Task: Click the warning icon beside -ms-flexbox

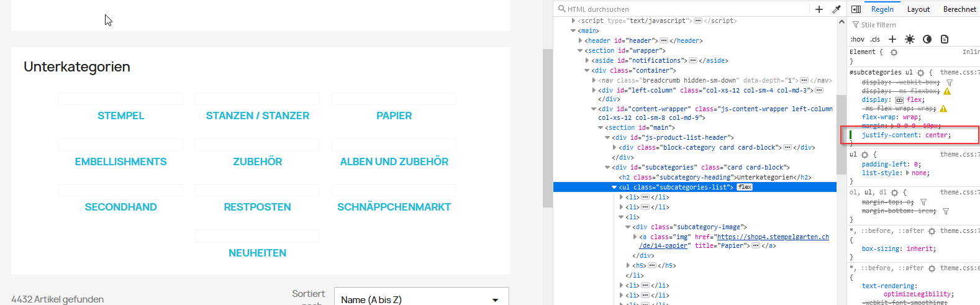Action: coord(947,91)
